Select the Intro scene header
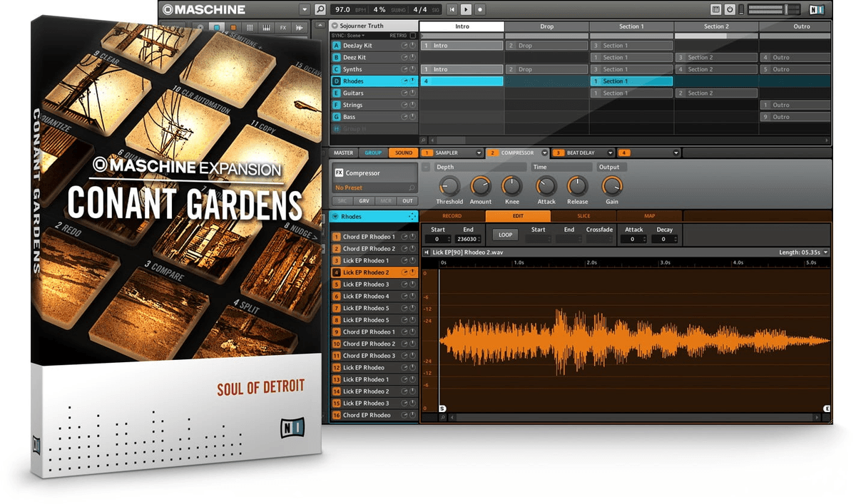 (x=462, y=26)
